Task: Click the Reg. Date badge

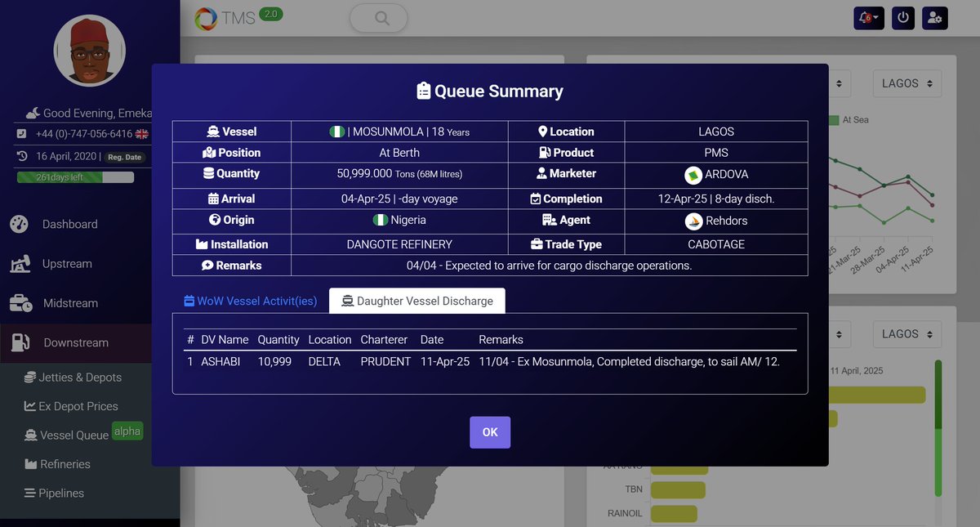Action: click(x=127, y=157)
